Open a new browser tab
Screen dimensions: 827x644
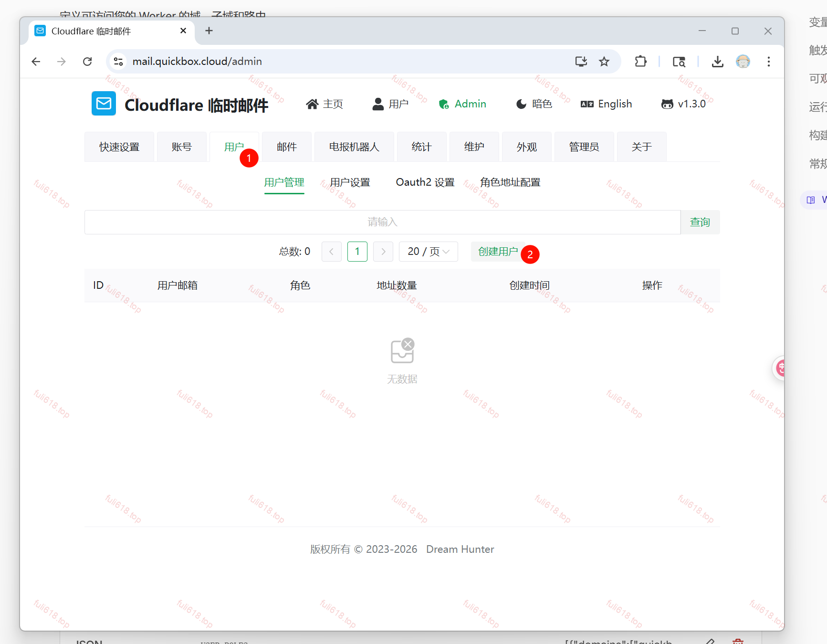[x=209, y=31]
